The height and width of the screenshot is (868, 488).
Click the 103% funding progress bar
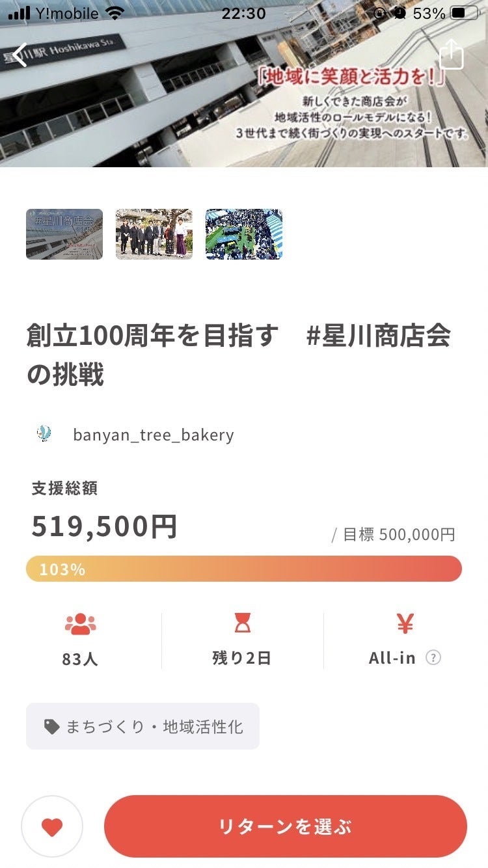(x=244, y=569)
